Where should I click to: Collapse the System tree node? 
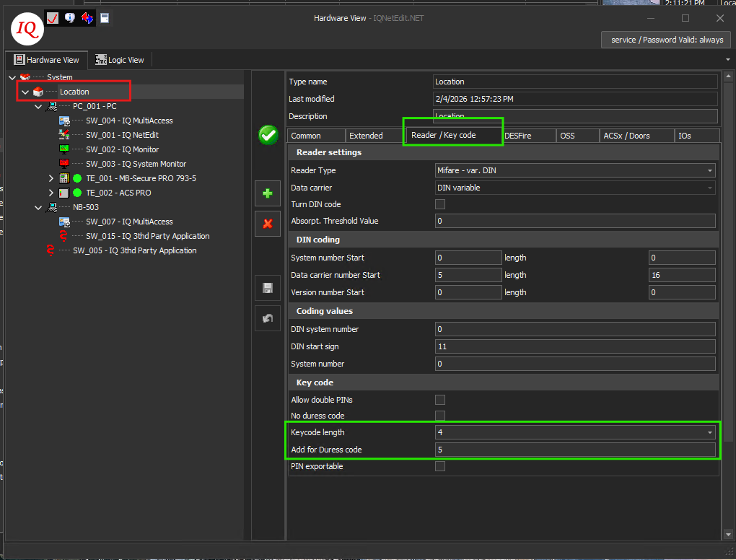tap(13, 77)
